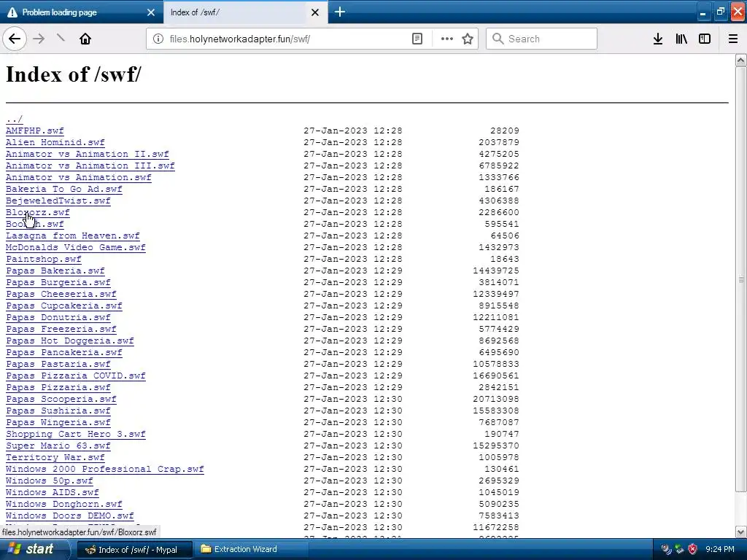The width and height of the screenshot is (747, 560).
Task: Open Papas Scooperia.swf
Action: point(61,399)
